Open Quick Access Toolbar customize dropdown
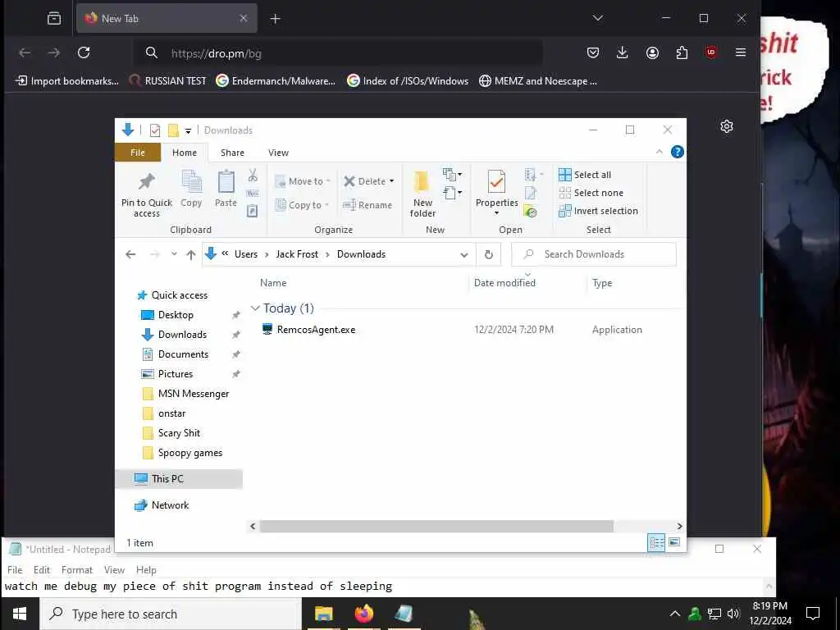The height and width of the screenshot is (630, 840). tap(188, 130)
